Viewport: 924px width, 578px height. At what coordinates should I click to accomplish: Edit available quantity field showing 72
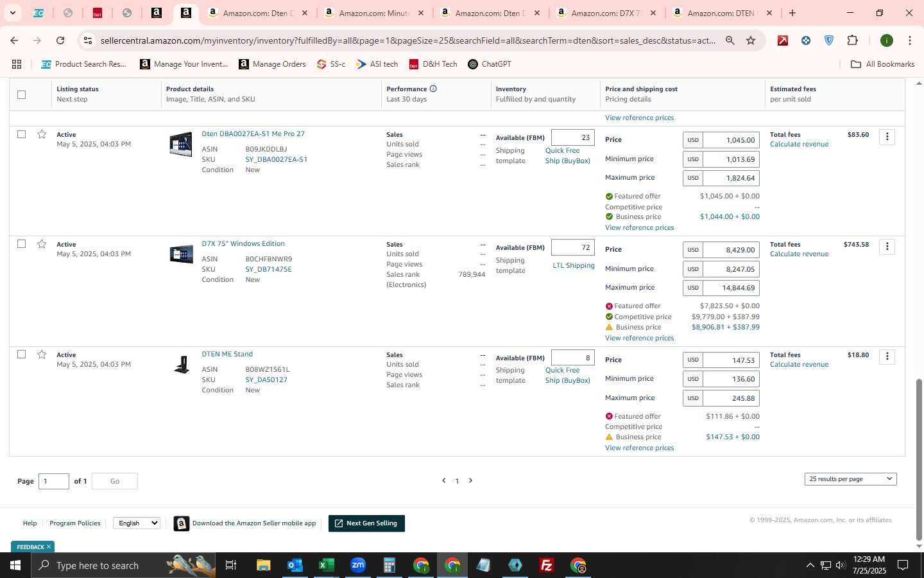click(x=573, y=247)
